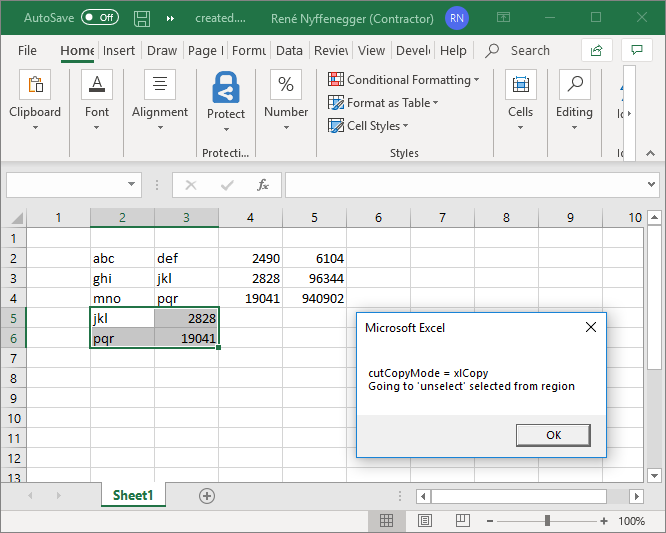Add a new sheet with plus button
The width and height of the screenshot is (666, 533).
[207, 495]
